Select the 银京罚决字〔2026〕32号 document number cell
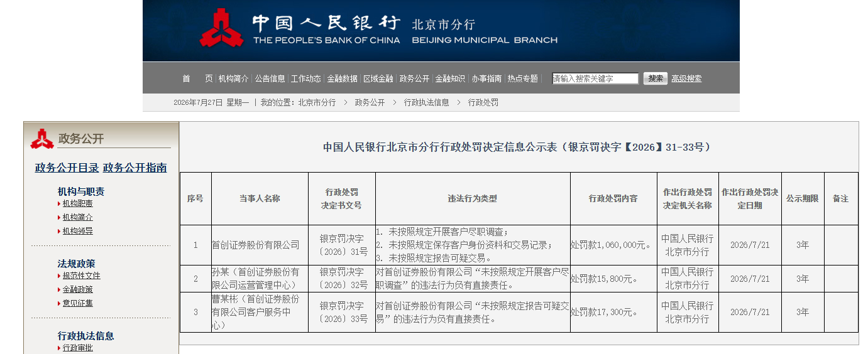The height and width of the screenshot is (354, 868). point(342,279)
